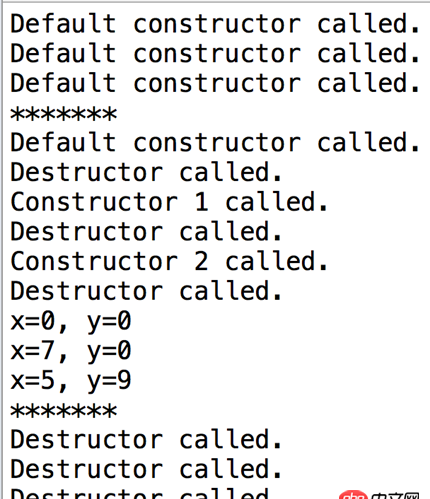This screenshot has width=430, height=499.
Task: Click the Chinese watermark text at bottom right
Action: [x=395, y=496]
